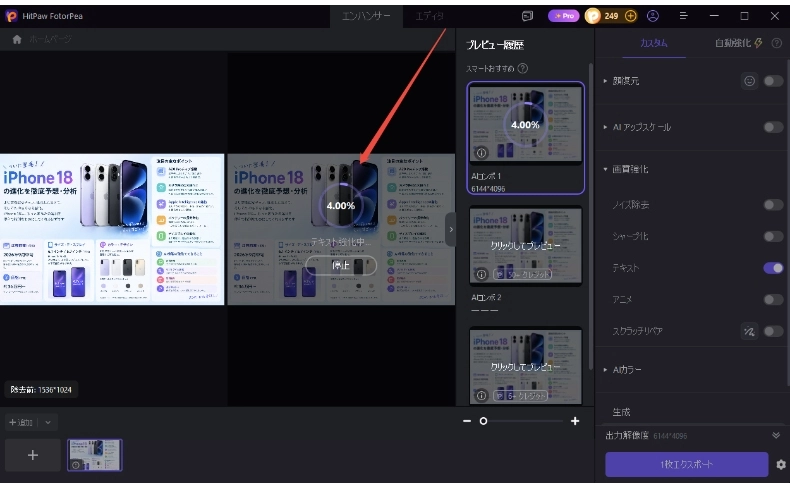Expand the AI アップスケール section arrow

(605, 127)
